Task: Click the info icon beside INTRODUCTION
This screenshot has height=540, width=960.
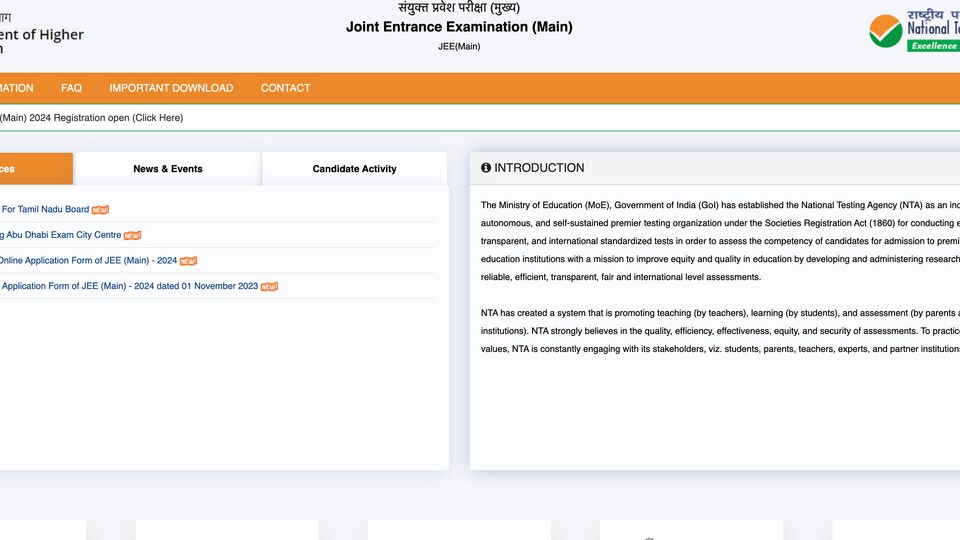Action: 486,168
